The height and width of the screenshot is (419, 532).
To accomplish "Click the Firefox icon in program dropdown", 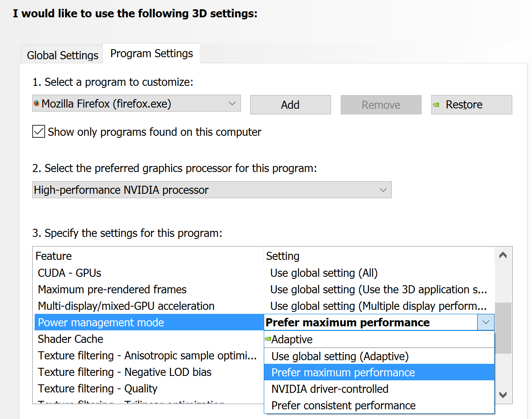I will tap(37, 103).
